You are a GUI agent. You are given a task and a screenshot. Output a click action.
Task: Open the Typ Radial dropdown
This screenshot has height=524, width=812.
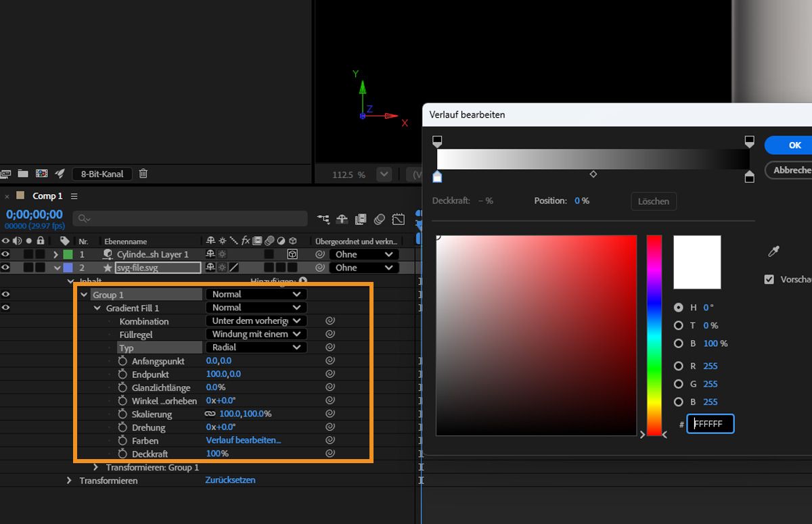tap(255, 348)
